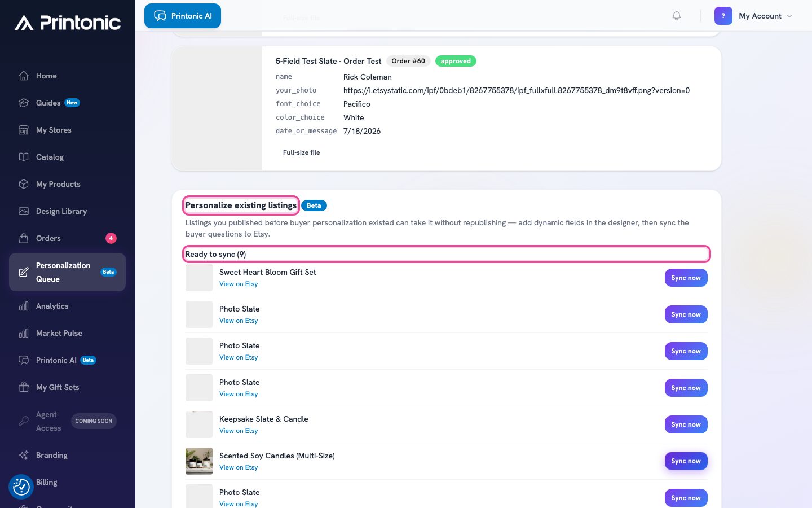
Task: Click the Printonic AI button in top bar
Action: [x=183, y=16]
